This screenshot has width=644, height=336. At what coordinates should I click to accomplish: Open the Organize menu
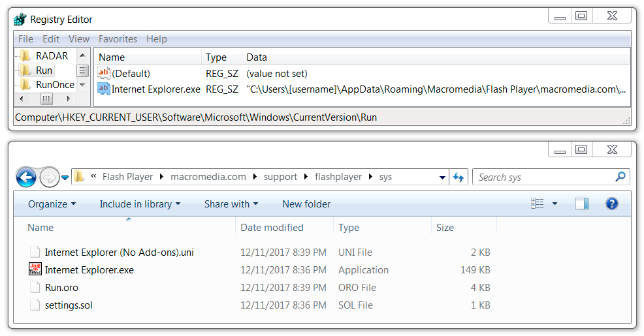point(52,204)
